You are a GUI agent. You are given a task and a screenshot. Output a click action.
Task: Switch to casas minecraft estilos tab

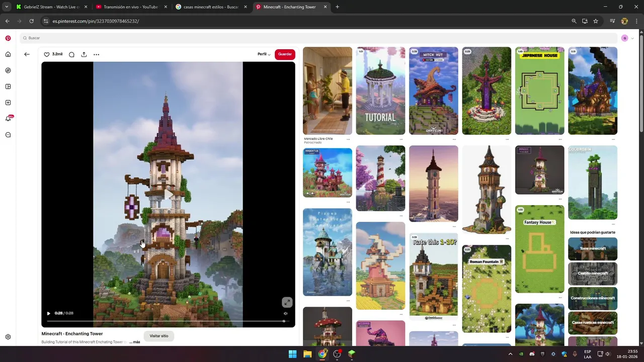pos(211,7)
